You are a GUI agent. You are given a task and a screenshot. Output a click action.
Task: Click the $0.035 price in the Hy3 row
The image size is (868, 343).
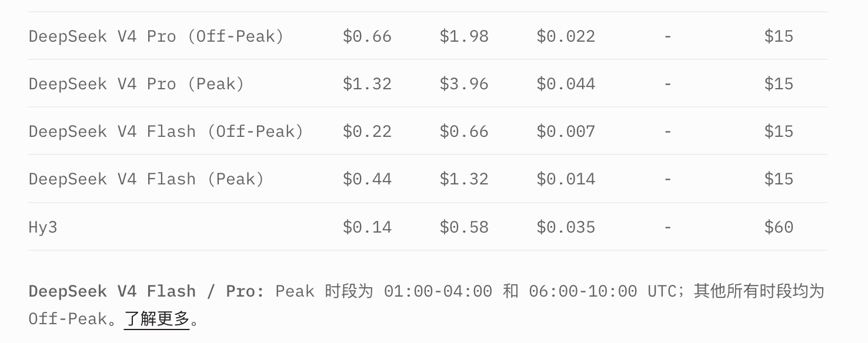[x=566, y=227]
